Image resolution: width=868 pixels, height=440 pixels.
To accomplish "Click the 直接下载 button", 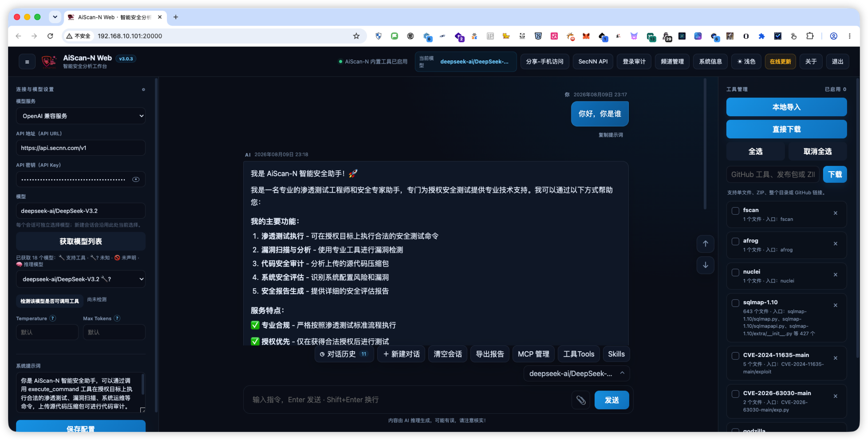I will 786,130.
